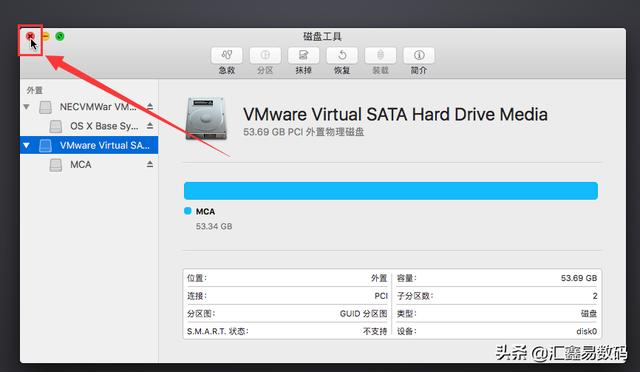Click the 53.69 GB capacity value
The height and width of the screenshot is (372, 640).
tap(579, 278)
